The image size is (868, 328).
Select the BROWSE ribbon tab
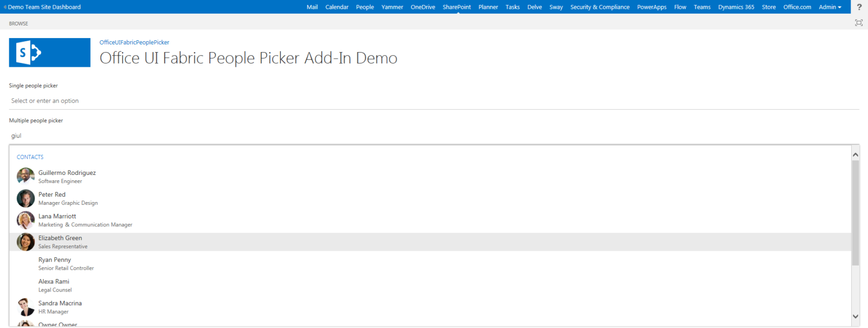pos(18,23)
